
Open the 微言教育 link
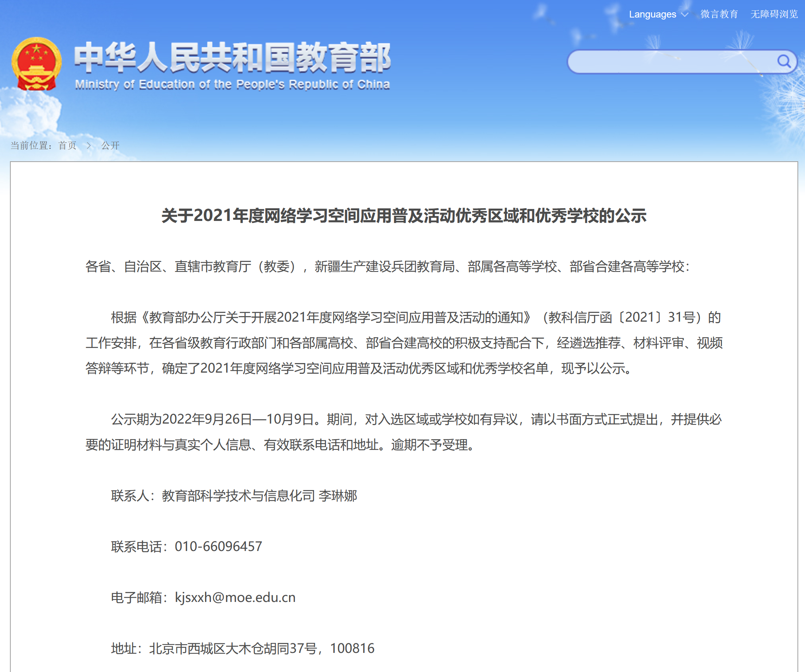point(719,14)
